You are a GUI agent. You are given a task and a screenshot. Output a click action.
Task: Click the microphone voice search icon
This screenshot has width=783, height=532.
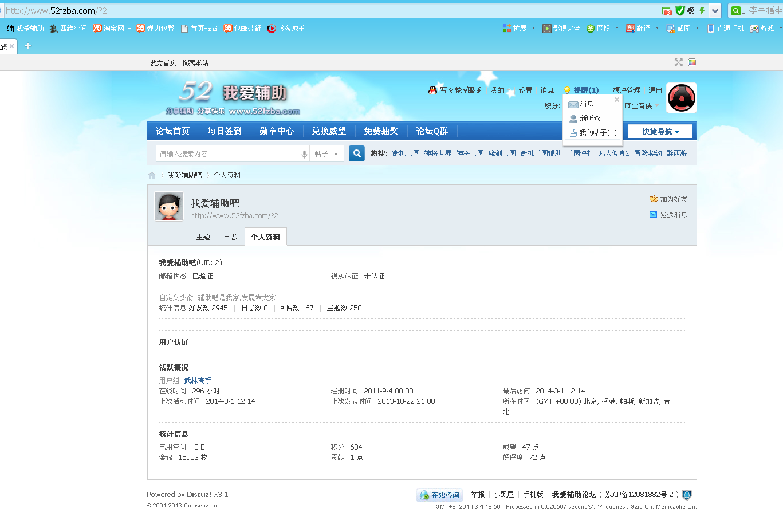tap(304, 154)
